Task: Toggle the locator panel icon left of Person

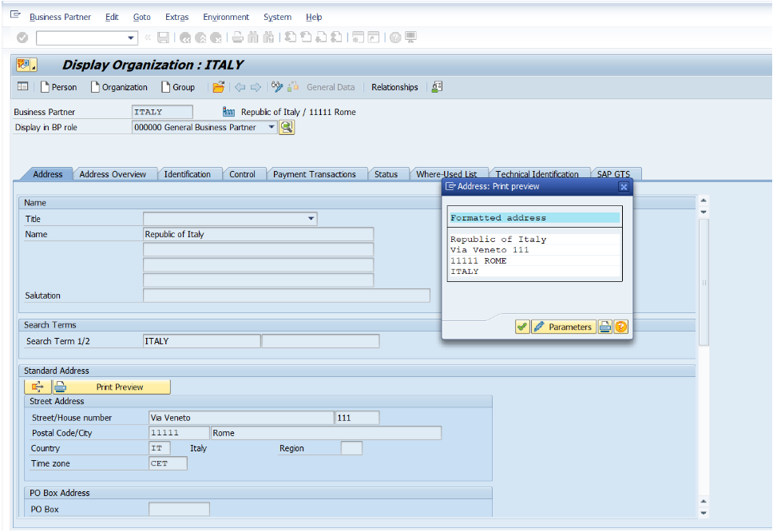Action: click(x=22, y=87)
